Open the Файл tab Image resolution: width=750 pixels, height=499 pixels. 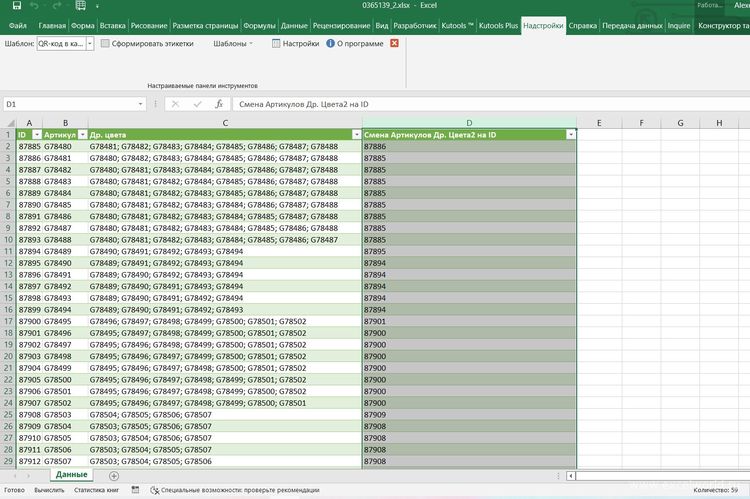[x=18, y=25]
